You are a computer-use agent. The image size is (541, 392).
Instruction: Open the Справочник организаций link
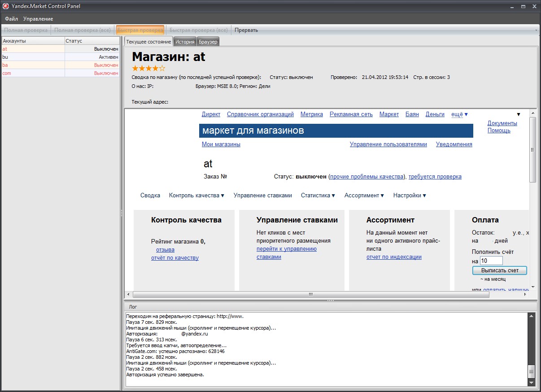[260, 114]
